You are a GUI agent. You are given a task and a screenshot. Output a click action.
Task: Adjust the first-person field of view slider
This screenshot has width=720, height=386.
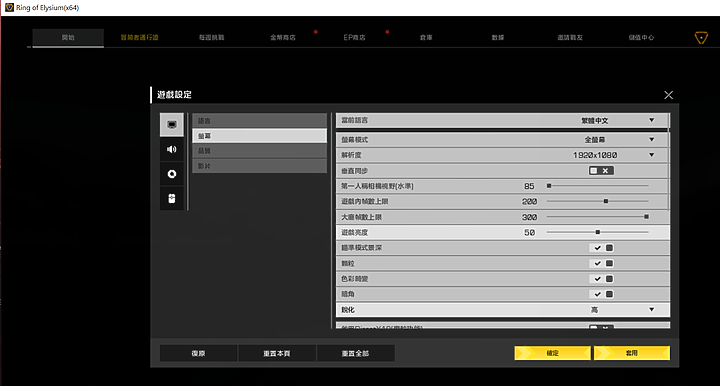[597, 186]
